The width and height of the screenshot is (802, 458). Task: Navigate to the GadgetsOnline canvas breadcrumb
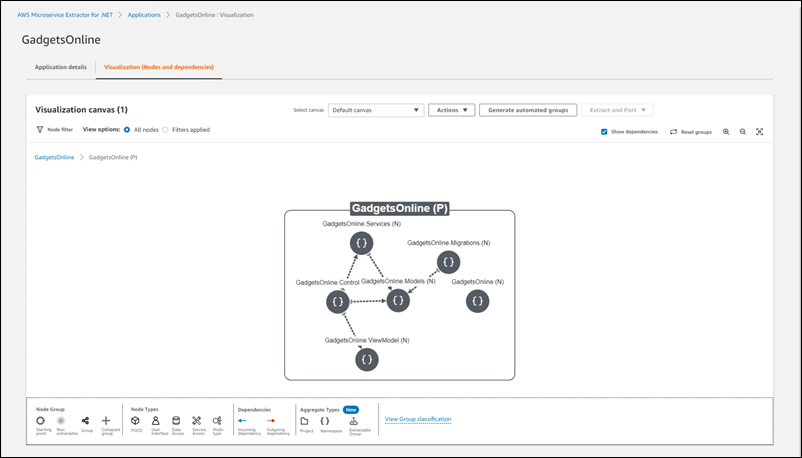(54, 157)
